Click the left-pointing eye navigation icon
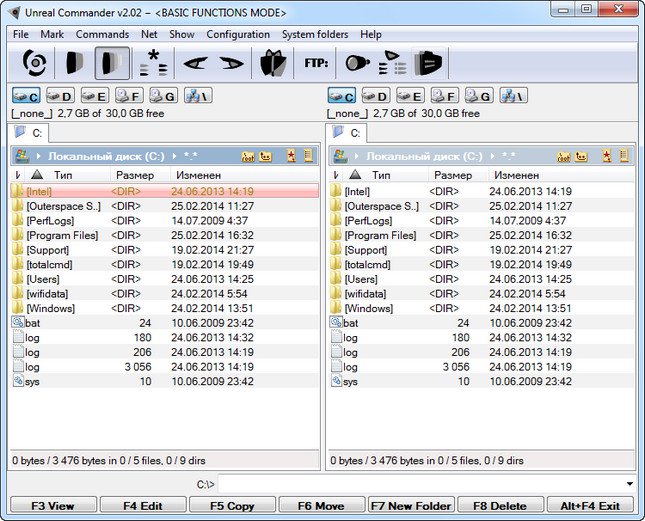This screenshot has height=521, width=645. (195, 63)
